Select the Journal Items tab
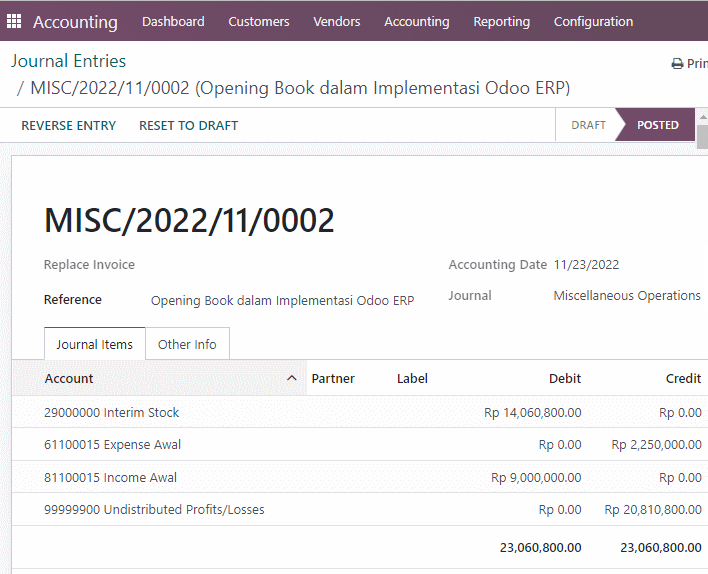Screen dimensions: 708x574 pos(94,344)
